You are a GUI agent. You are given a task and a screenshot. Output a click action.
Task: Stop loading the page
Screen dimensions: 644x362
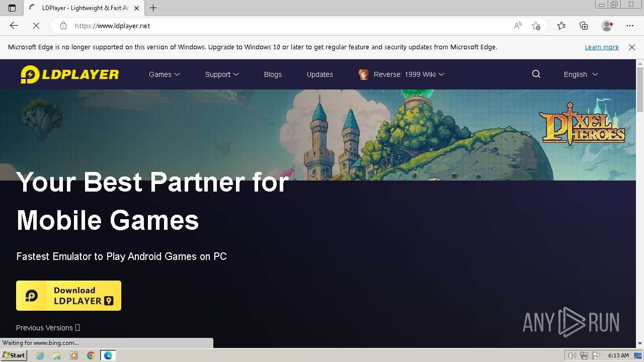click(x=36, y=26)
